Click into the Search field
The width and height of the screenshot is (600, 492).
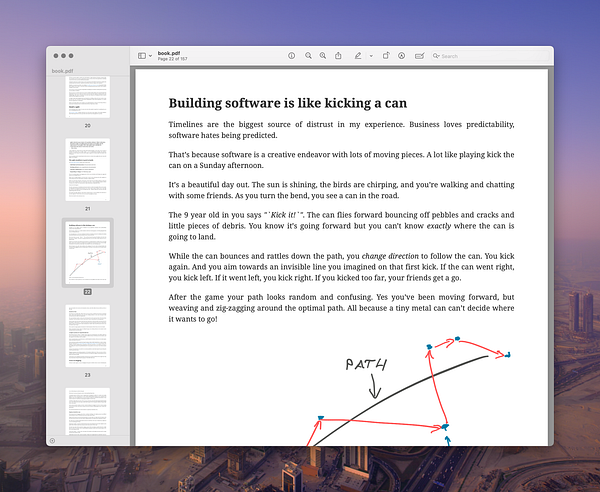click(x=490, y=56)
